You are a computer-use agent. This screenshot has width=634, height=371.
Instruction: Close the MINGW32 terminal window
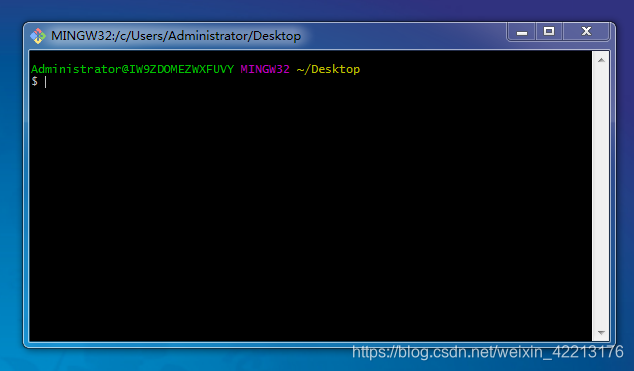pyautogui.click(x=586, y=32)
